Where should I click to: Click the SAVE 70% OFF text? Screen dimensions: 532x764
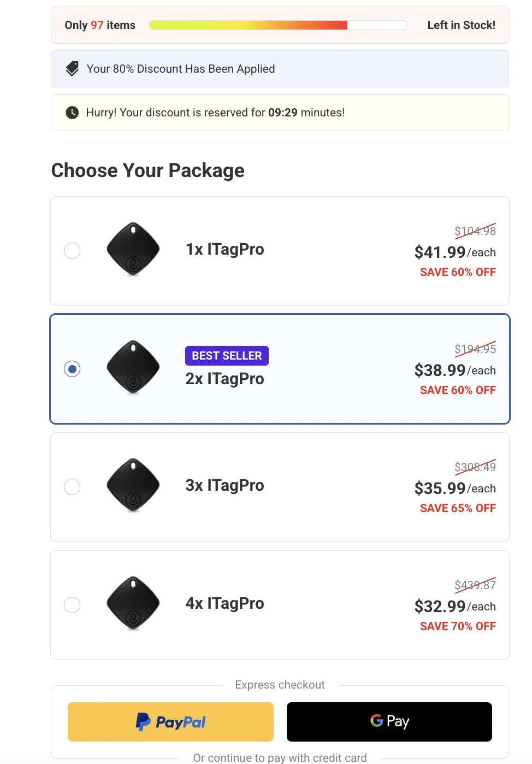[x=458, y=626]
